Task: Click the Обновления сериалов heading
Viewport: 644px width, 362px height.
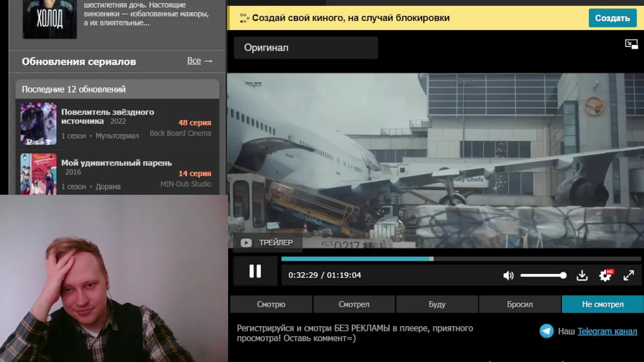Action: coord(79,61)
